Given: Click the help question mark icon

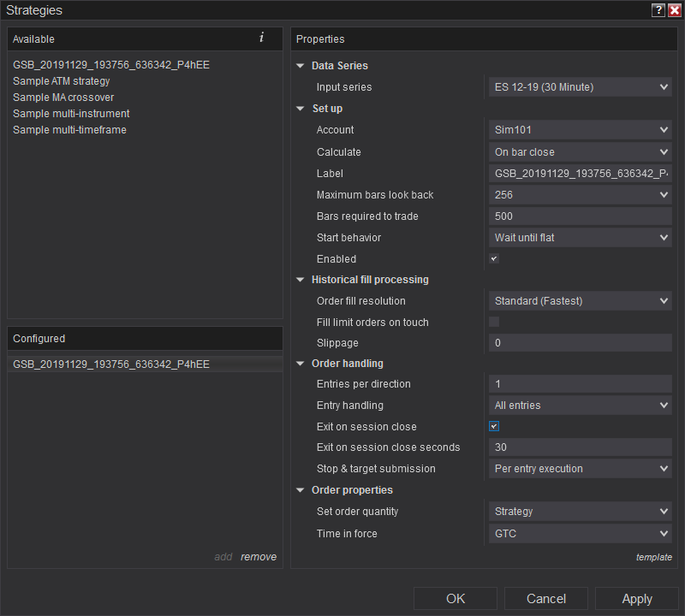Looking at the screenshot, I should [x=658, y=10].
